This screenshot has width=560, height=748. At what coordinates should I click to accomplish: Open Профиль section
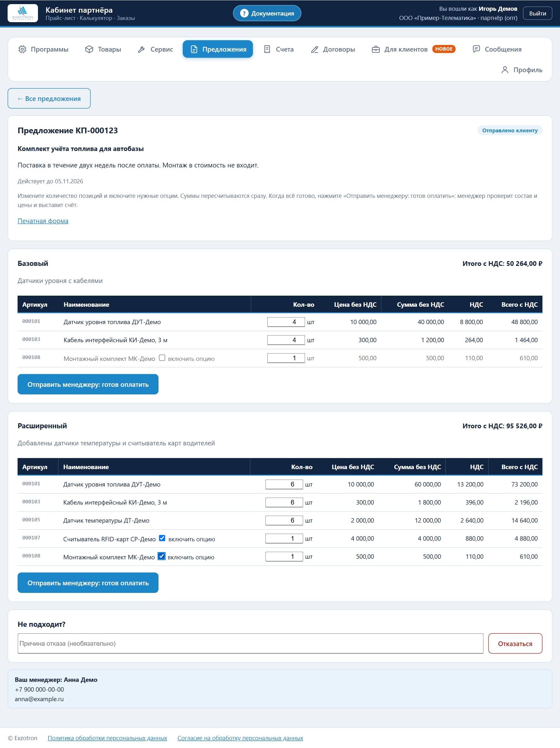(521, 70)
